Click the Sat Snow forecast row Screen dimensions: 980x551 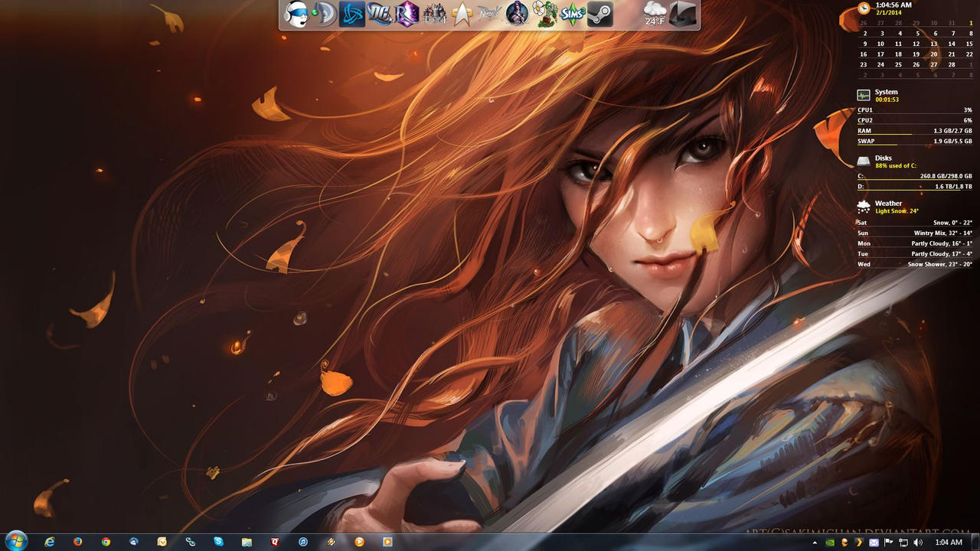[915, 223]
